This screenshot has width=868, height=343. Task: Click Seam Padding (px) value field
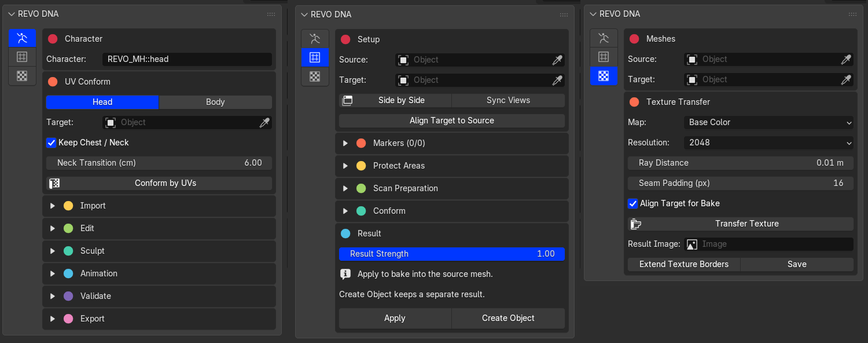(x=741, y=183)
